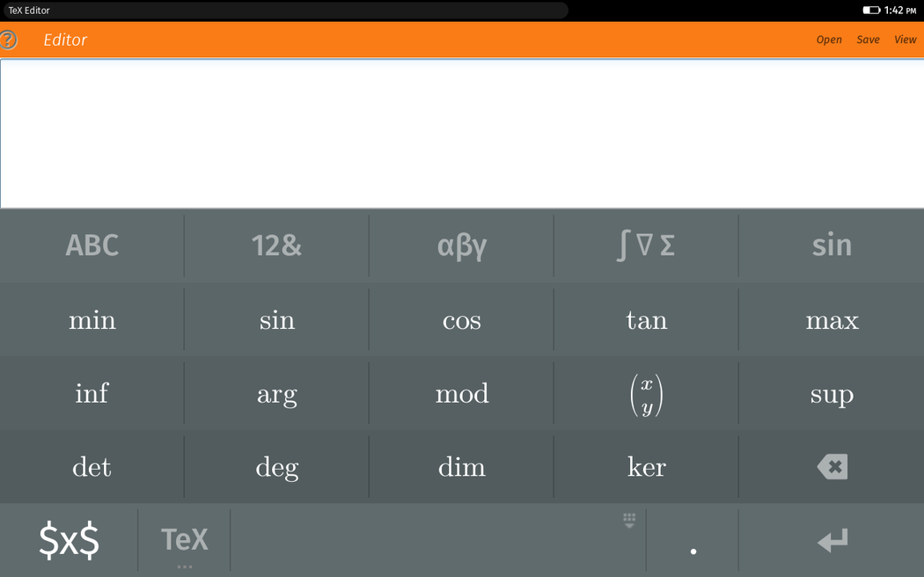Click Save in the top bar
The height and width of the screenshot is (577, 924).
point(868,40)
